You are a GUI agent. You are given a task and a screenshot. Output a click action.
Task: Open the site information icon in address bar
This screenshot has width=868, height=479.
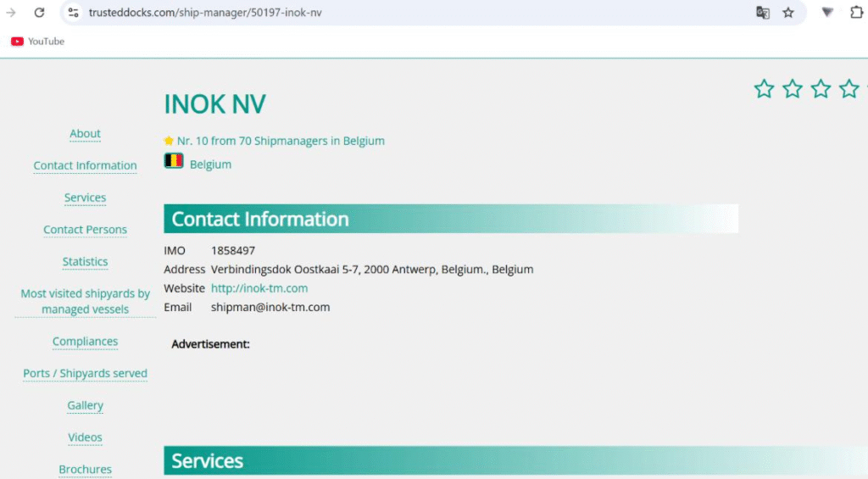click(74, 13)
